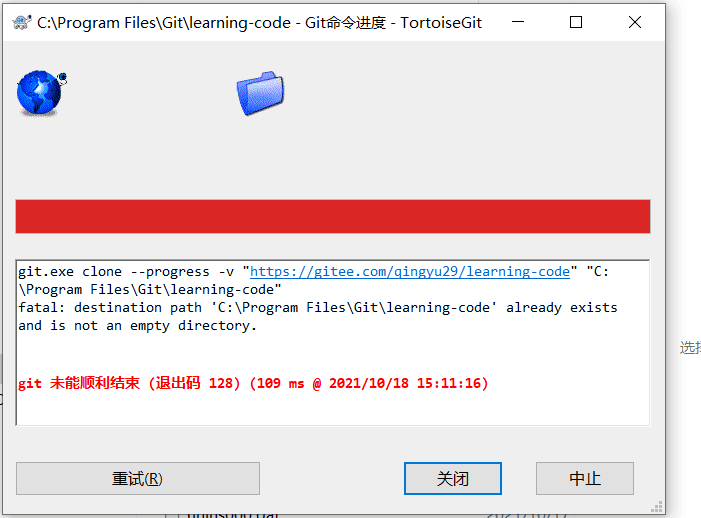The height and width of the screenshot is (518, 701).
Task: Click inside the empty log output area
Action: coord(333,409)
